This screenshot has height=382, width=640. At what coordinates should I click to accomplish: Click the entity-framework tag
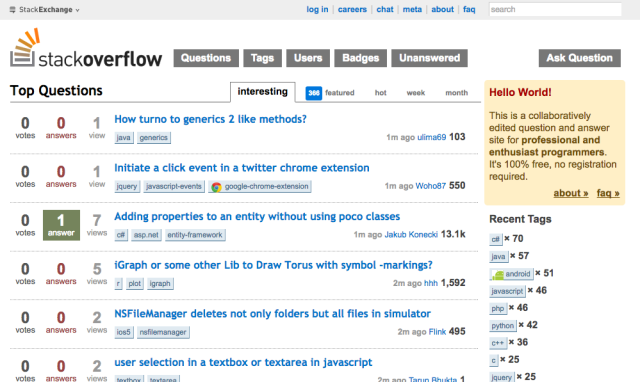(195, 235)
